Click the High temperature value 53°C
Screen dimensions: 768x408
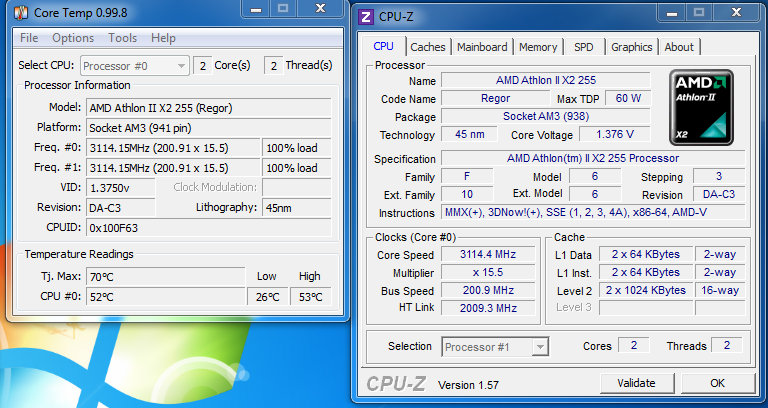[311, 297]
